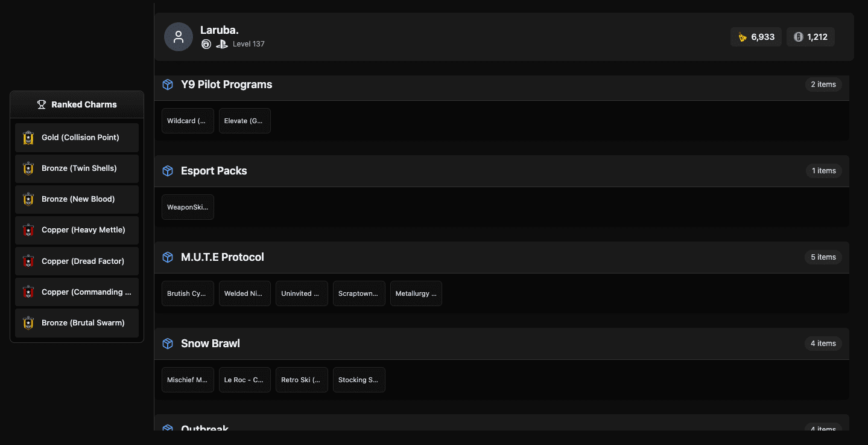The image size is (868, 445).
Task: Open the Wildcard item in Y9 Pilot Programs
Action: [188, 121]
